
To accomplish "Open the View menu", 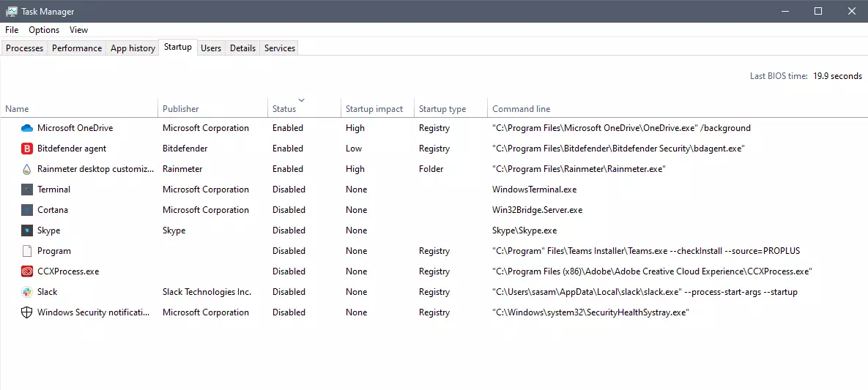I will tap(78, 30).
